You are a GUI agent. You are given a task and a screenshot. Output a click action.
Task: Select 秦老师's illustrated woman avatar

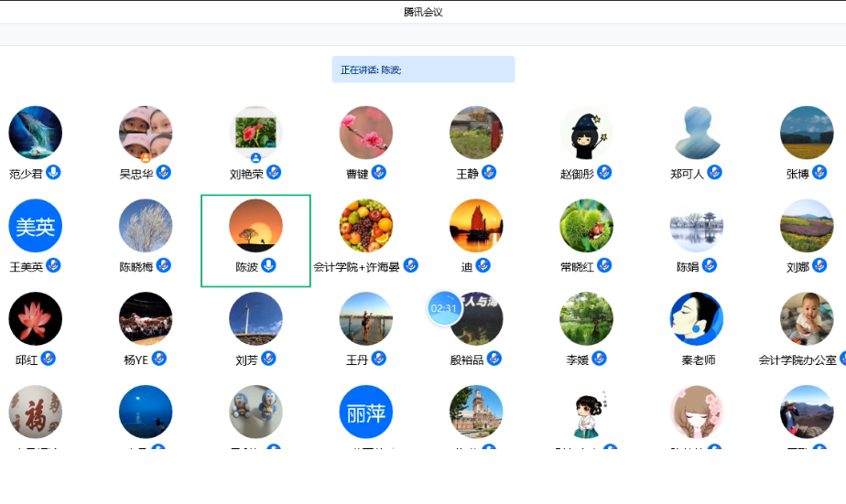point(697,319)
